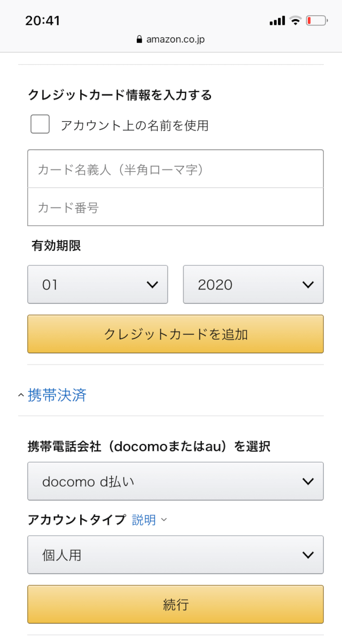Open the expiration year dropdown
This screenshot has height=644, width=342.
[253, 285]
